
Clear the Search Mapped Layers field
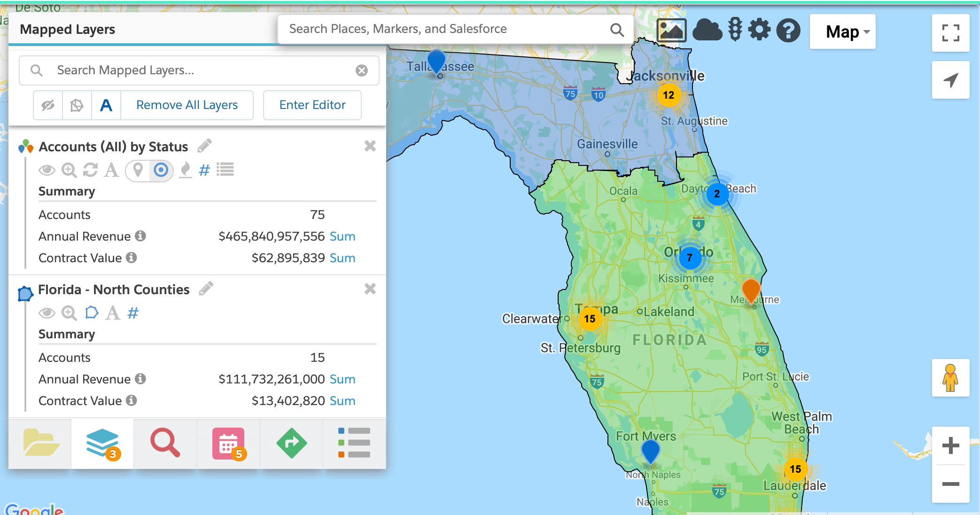pyautogui.click(x=362, y=70)
